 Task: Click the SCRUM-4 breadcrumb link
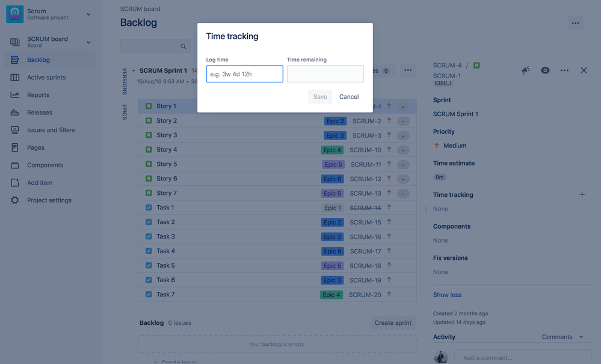pos(448,65)
